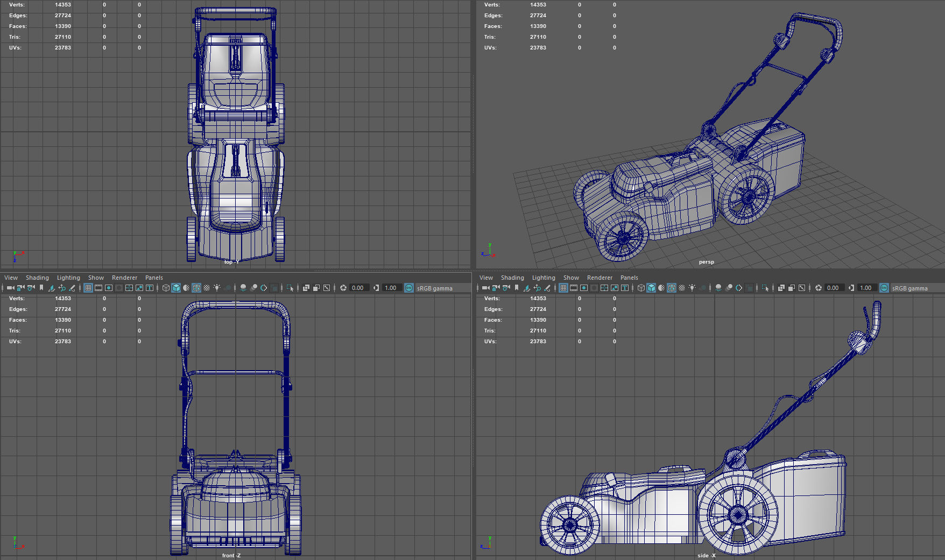Click Textured checker icon in front panel toolbar
The height and width of the screenshot is (560, 945).
tap(207, 288)
